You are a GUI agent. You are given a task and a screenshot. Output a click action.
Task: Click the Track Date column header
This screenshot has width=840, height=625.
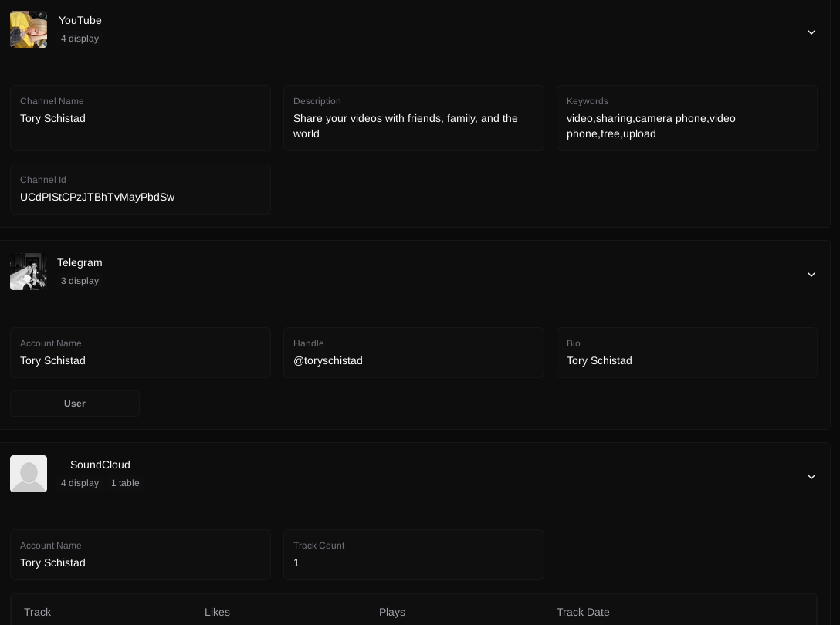tap(583, 612)
